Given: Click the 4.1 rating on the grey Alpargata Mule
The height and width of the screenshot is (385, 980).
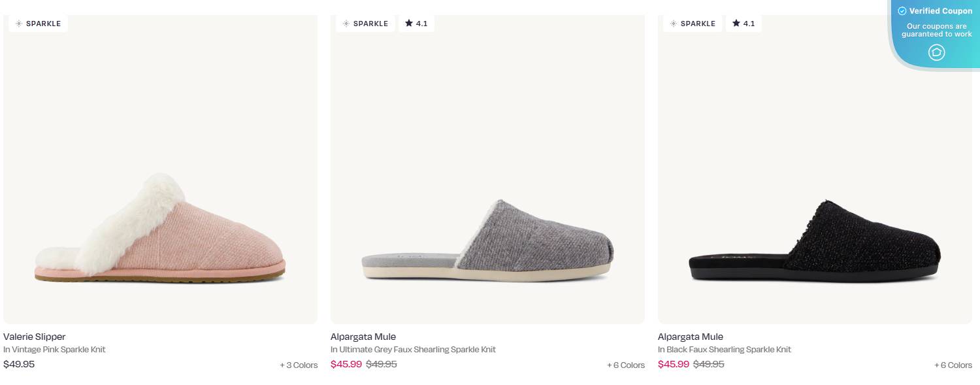Looking at the screenshot, I should tap(421, 24).
